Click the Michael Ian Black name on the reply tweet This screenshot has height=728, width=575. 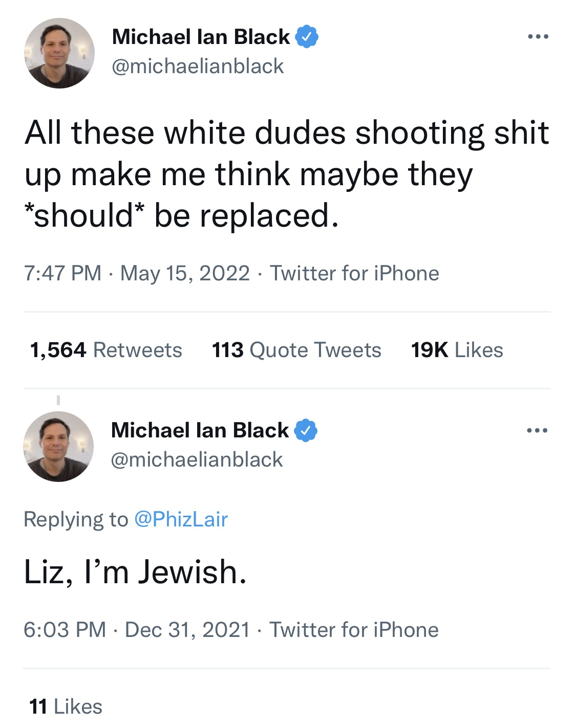click(x=200, y=430)
